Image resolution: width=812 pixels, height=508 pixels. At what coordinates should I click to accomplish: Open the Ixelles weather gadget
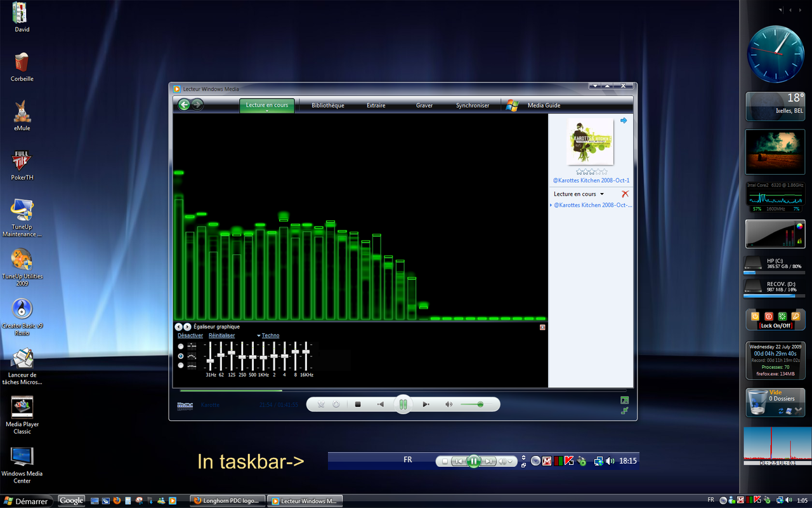click(775, 106)
